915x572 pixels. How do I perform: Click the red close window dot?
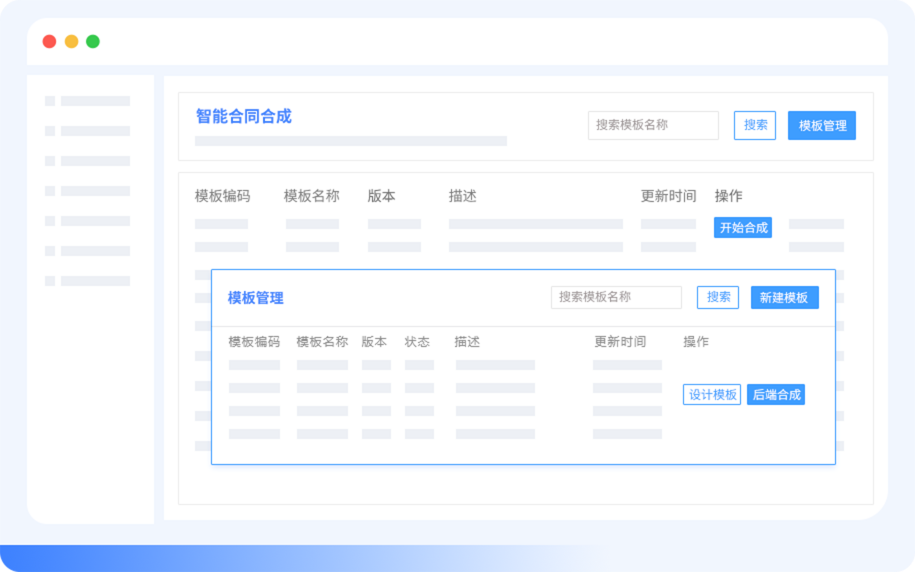(49, 41)
